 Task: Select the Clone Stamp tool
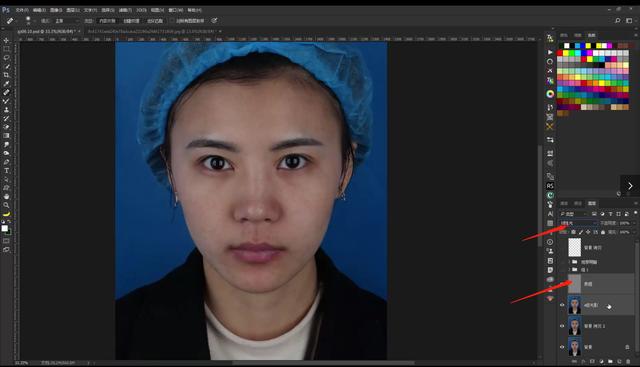[x=6, y=110]
